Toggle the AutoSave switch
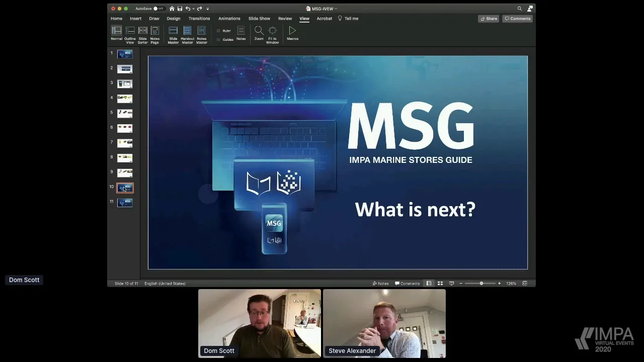 tap(158, 9)
